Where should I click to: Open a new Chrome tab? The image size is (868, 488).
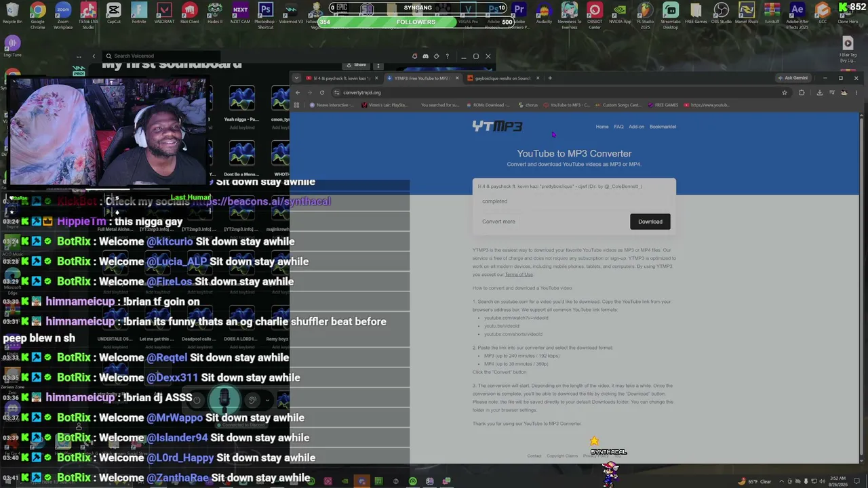click(x=550, y=78)
